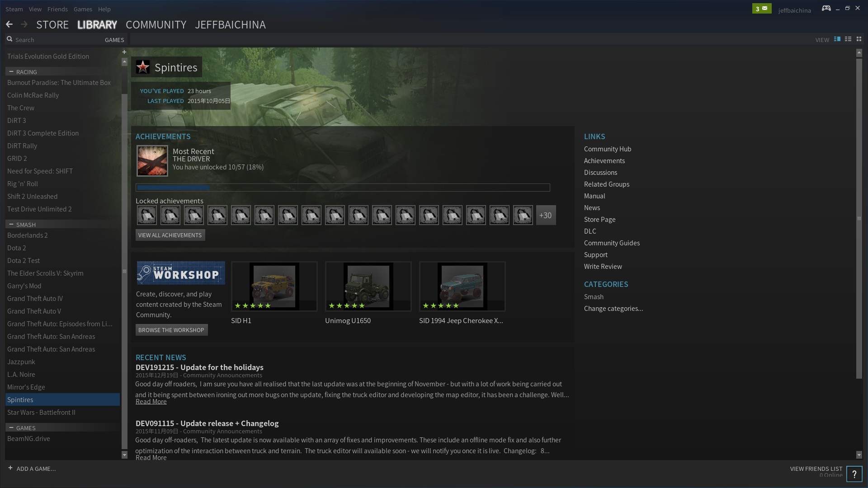The height and width of the screenshot is (488, 868).
Task: Switch to detail view icon
Action: click(837, 39)
